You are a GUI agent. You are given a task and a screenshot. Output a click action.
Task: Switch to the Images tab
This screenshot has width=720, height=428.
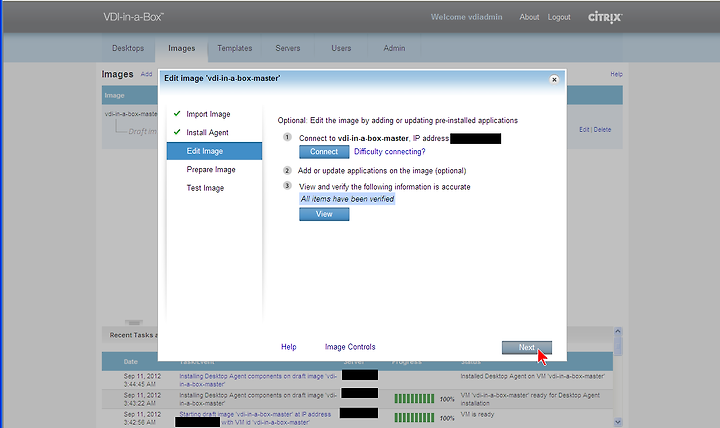pos(181,49)
